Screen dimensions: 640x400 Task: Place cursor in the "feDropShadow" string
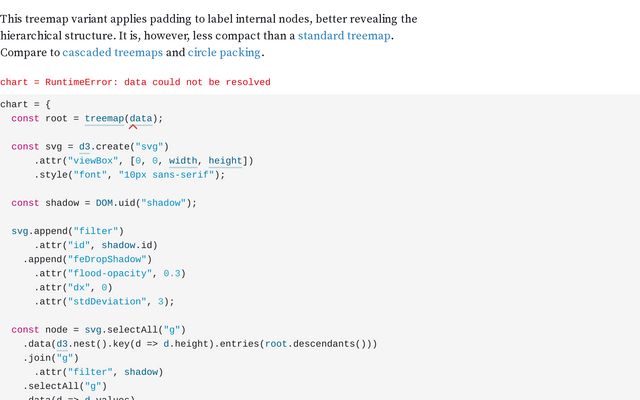107,259
